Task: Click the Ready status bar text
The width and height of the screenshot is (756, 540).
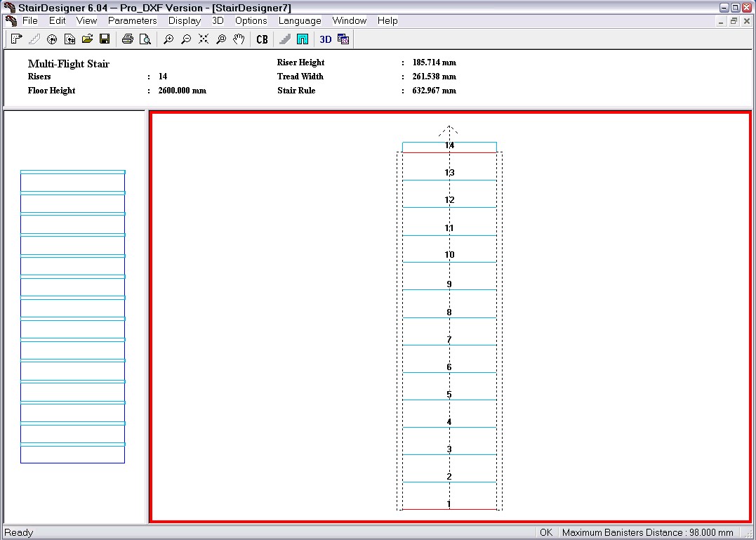Action: tap(19, 532)
